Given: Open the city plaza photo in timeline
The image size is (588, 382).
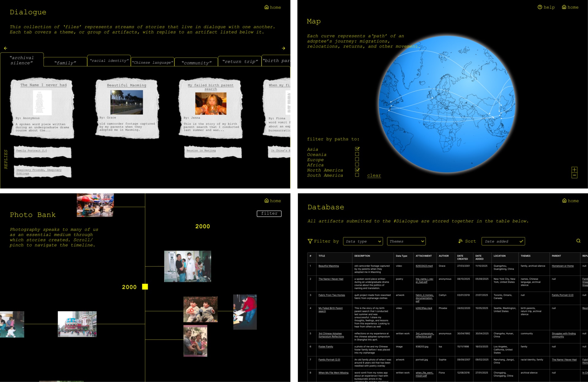Looking at the screenshot, I should pyautogui.click(x=77, y=324).
